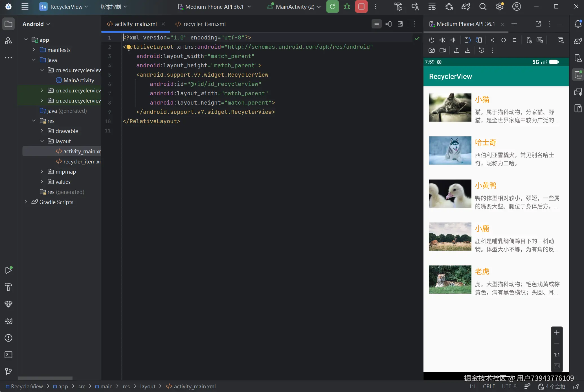Switch editor to Code-only view
Viewport: 584px width, 392px height.
click(x=376, y=24)
